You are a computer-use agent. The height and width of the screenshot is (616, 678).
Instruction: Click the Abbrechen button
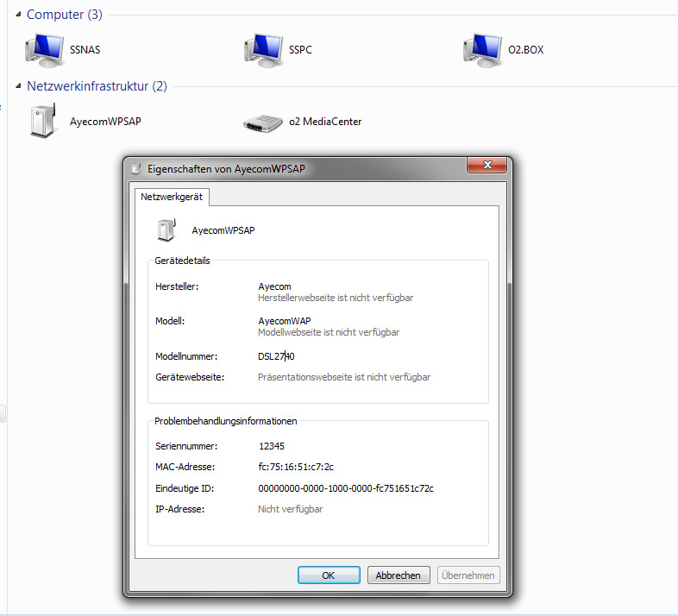(x=399, y=575)
